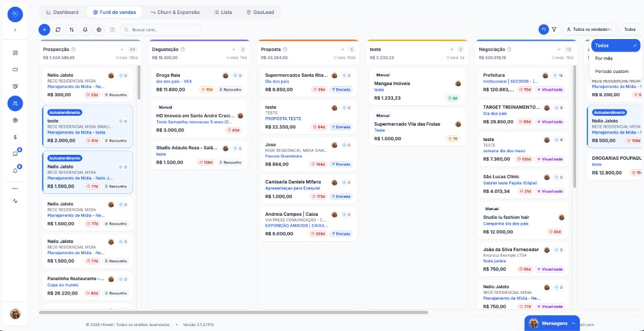Click the refresh icon in the toolbar
The image size is (644, 331).
(58, 30)
